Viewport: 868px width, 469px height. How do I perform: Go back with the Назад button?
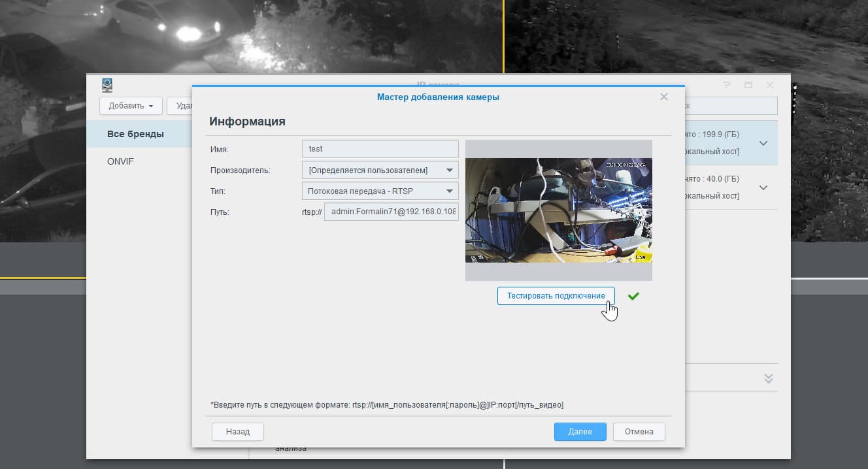238,432
